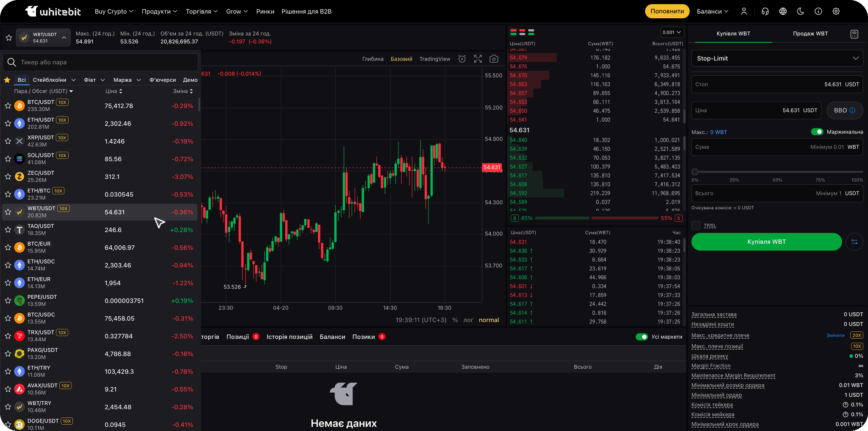Screen dimensions: 868x431
Task: Expand the Баланси menu in header
Action: pyautogui.click(x=712, y=11)
